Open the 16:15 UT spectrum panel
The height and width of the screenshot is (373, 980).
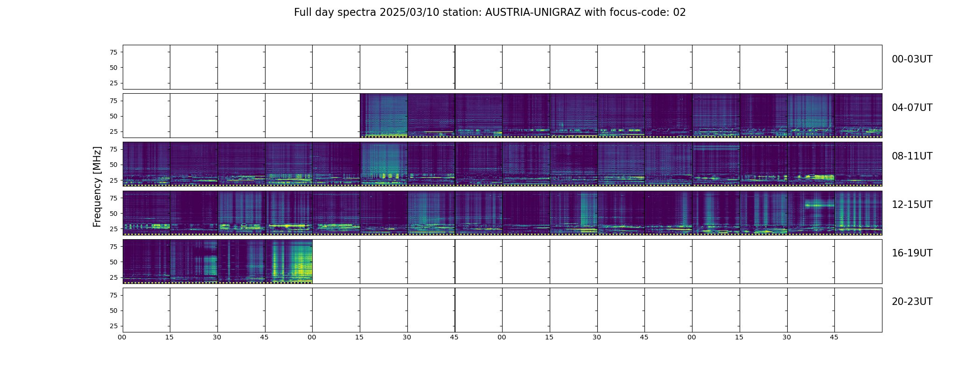194,261
